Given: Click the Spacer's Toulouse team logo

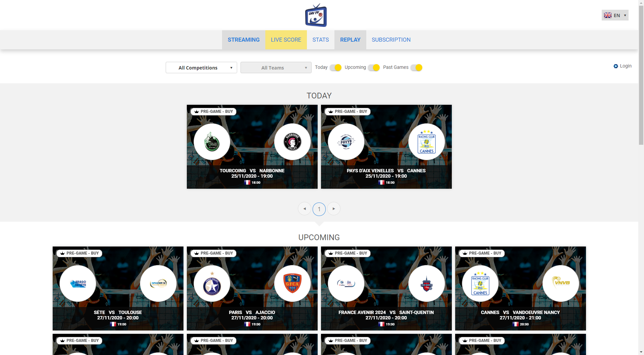Looking at the screenshot, I should (158, 283).
